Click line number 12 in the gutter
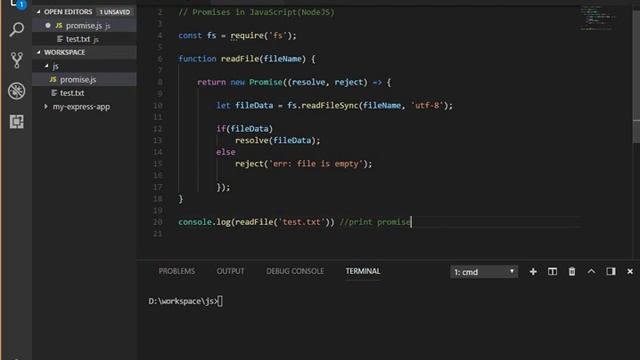This screenshot has height=360, width=640. (x=158, y=129)
